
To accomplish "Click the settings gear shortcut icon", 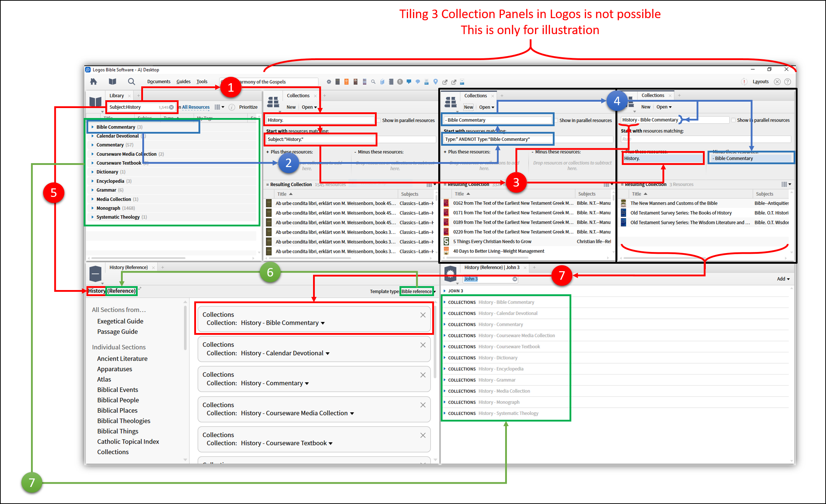I will tap(329, 82).
